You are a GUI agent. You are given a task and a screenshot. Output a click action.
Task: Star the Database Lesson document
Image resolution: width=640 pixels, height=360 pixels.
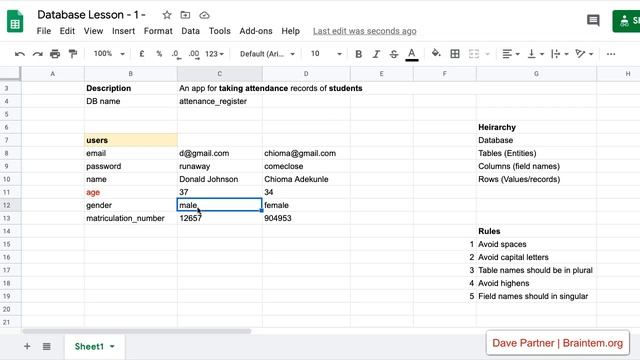tap(167, 15)
